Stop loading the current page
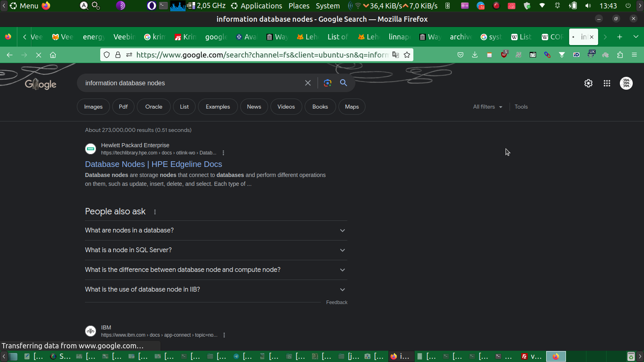Image resolution: width=644 pixels, height=362 pixels. [39, 55]
